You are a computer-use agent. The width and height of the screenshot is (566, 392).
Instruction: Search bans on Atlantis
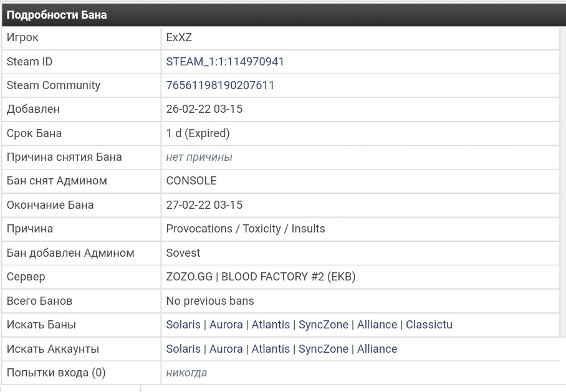(271, 325)
